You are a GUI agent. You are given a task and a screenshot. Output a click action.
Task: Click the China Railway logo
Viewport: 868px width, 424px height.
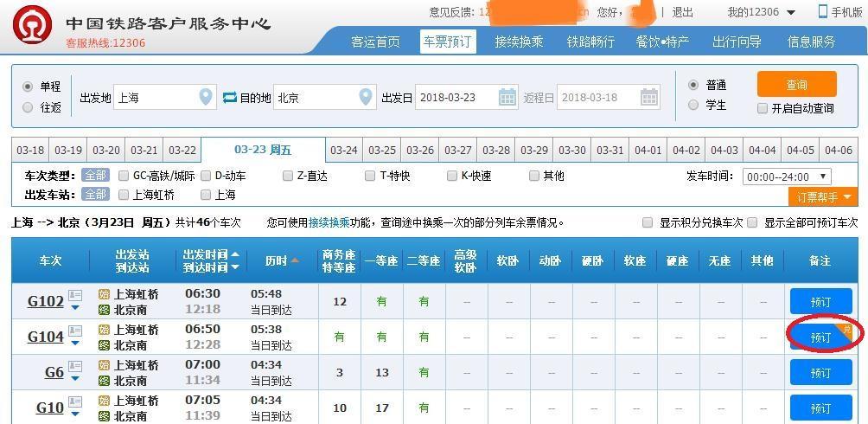click(33, 25)
